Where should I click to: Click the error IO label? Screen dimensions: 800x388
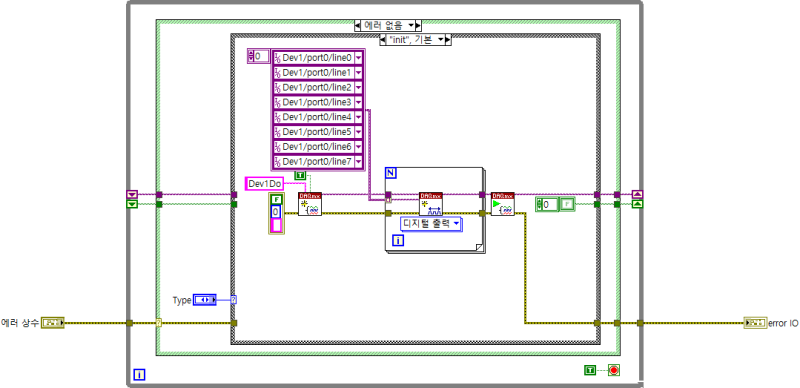coord(783,323)
